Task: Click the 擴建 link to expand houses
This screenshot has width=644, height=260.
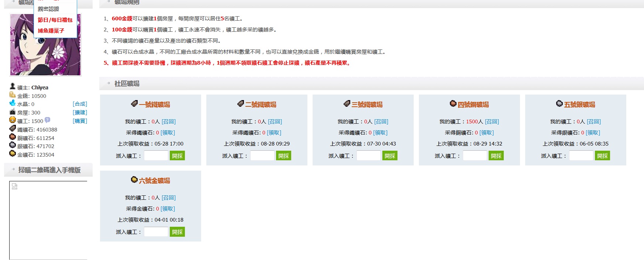Action: click(80, 113)
